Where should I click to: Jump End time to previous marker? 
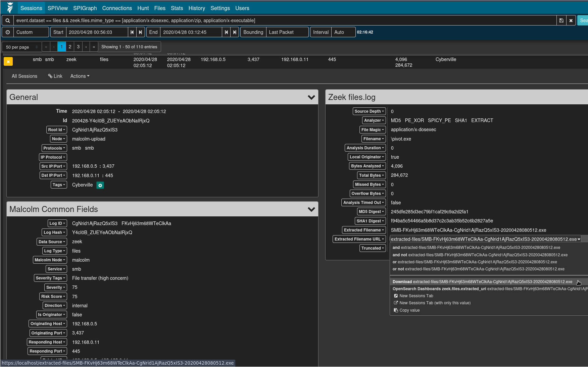(226, 32)
